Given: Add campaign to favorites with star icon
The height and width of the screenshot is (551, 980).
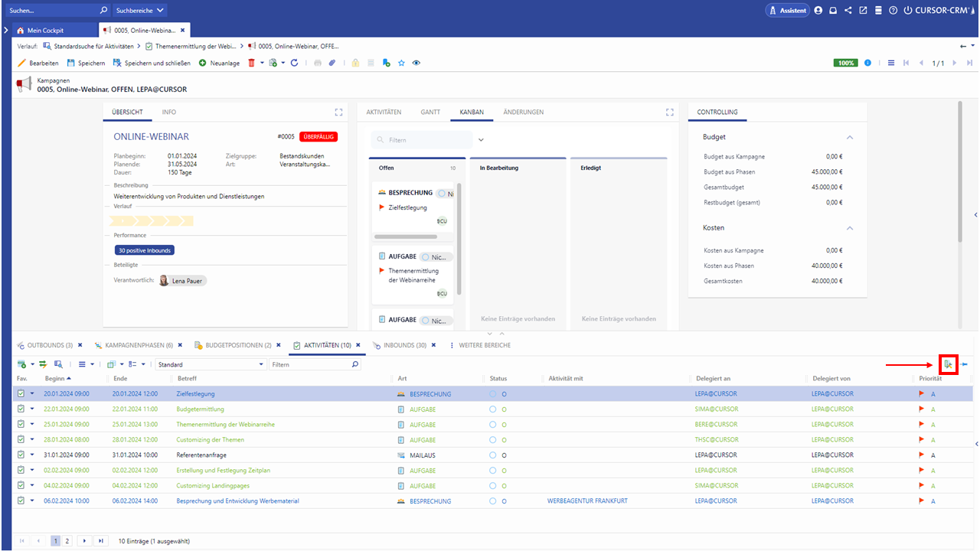Looking at the screenshot, I should coord(401,63).
